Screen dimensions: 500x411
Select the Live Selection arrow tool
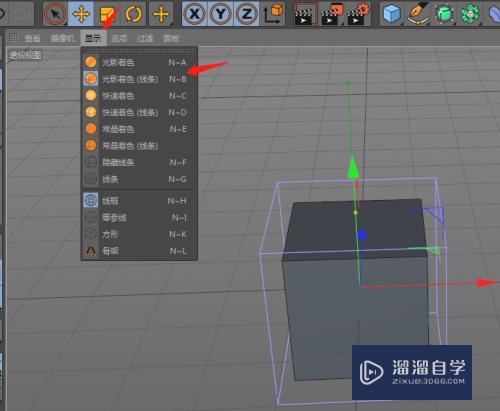(55, 14)
